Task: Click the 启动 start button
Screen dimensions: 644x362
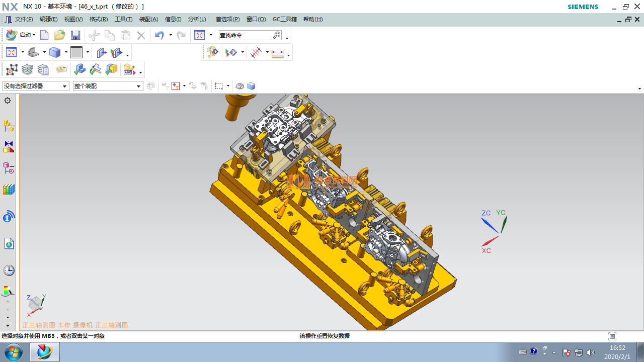Action: [20, 35]
